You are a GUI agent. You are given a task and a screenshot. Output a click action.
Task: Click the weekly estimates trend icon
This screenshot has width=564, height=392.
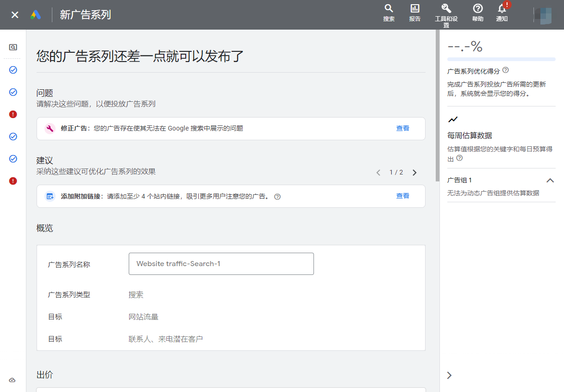click(453, 119)
